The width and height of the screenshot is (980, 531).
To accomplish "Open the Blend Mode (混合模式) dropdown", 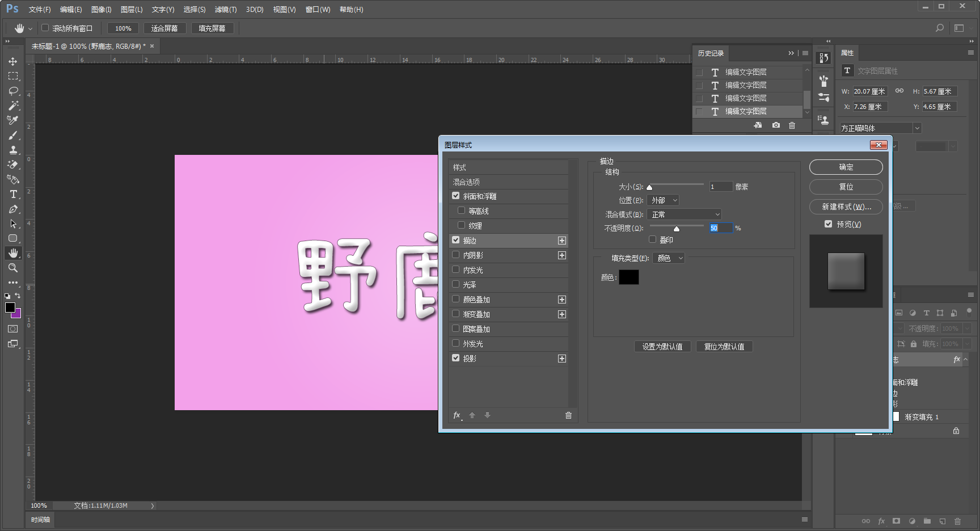I will point(685,214).
